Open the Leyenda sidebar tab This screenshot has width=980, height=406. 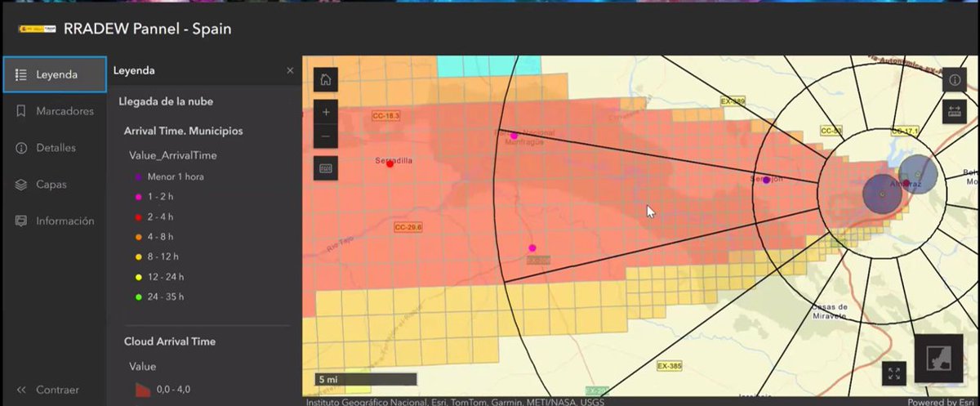(x=54, y=75)
